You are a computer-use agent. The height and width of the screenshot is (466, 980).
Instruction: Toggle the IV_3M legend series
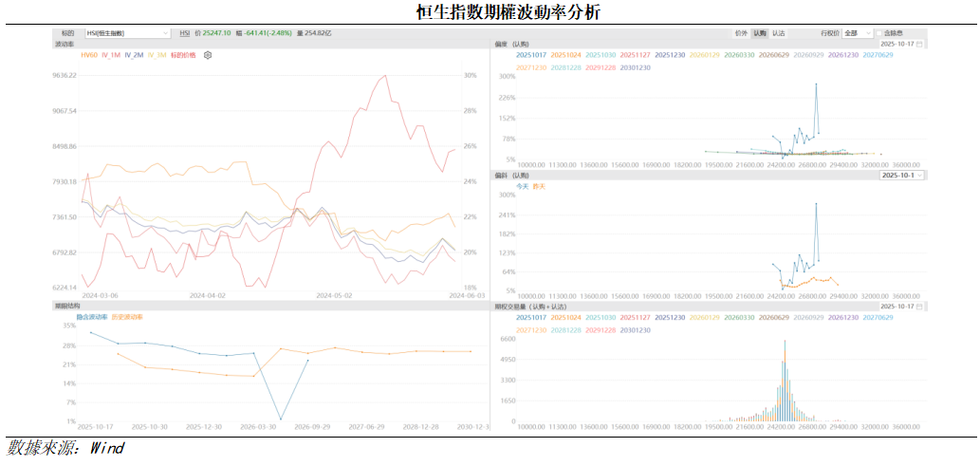pyautogui.click(x=157, y=55)
